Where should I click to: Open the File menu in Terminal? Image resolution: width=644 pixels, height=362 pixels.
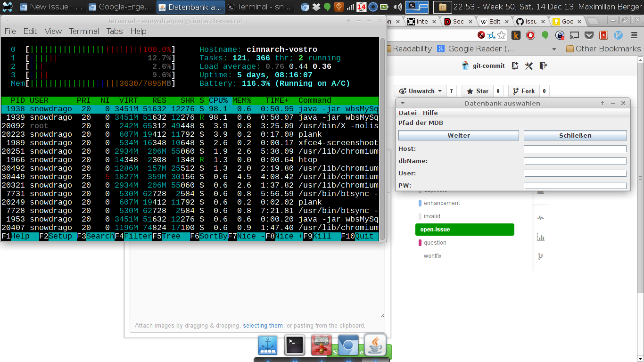tap(10, 31)
